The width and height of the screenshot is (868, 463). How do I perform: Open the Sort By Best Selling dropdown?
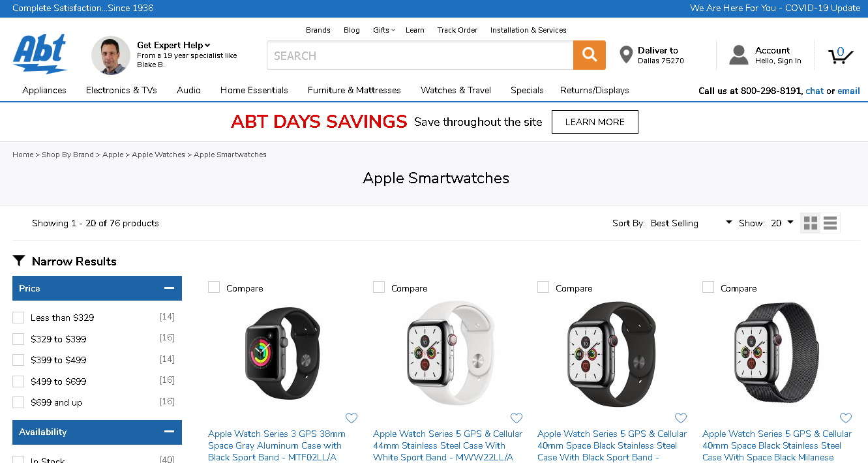coord(691,223)
